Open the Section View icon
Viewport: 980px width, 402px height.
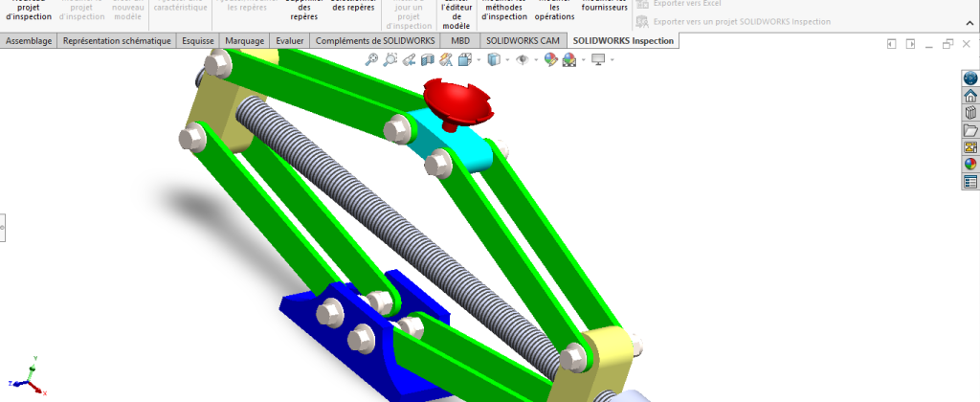pyautogui.click(x=428, y=59)
